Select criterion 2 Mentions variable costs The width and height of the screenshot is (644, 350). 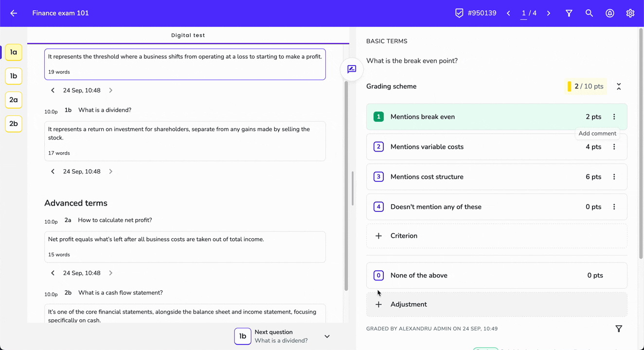(497, 147)
